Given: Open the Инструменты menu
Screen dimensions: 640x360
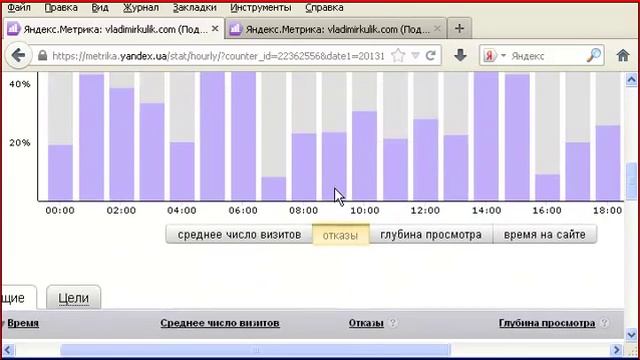Looking at the screenshot, I should [x=260, y=7].
